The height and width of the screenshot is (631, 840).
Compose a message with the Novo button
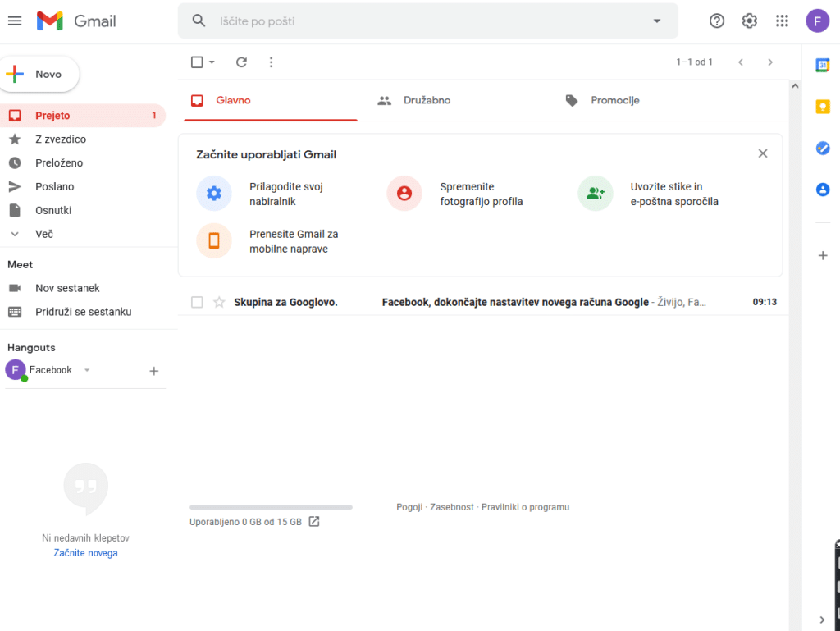click(x=39, y=74)
